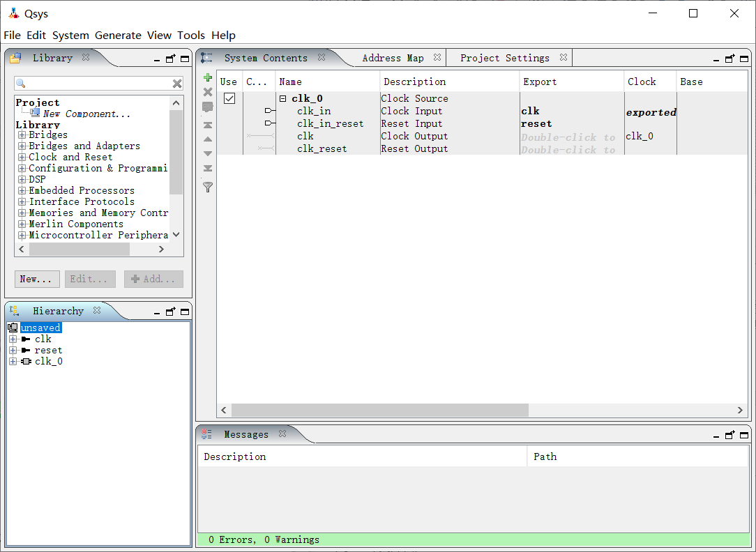Switch to the Project Settings tab
Screen dimensions: 756x552
[x=504, y=58]
